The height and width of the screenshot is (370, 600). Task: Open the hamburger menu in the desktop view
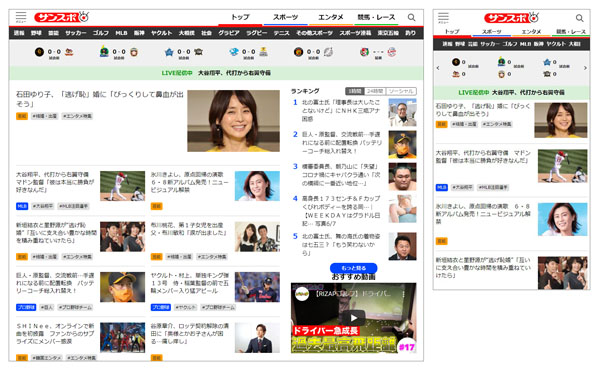pyautogui.click(x=21, y=17)
